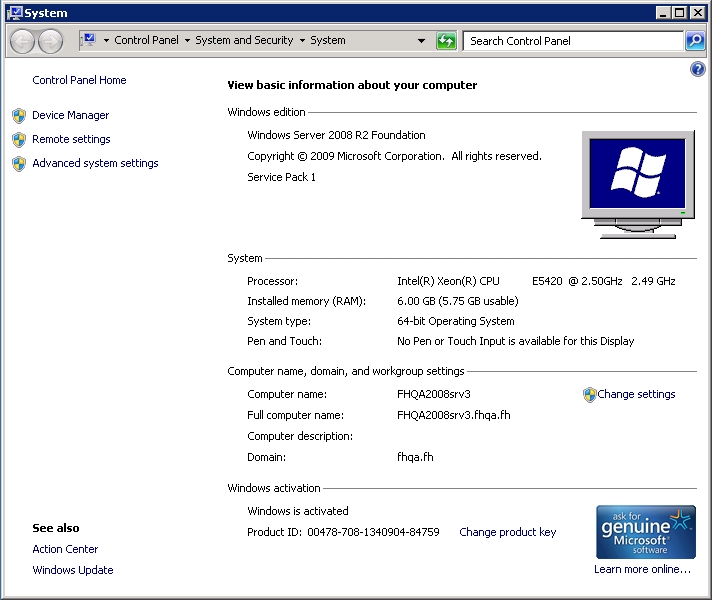Click the Windows logo monitor image
The height and width of the screenshot is (600, 712).
coord(638,184)
